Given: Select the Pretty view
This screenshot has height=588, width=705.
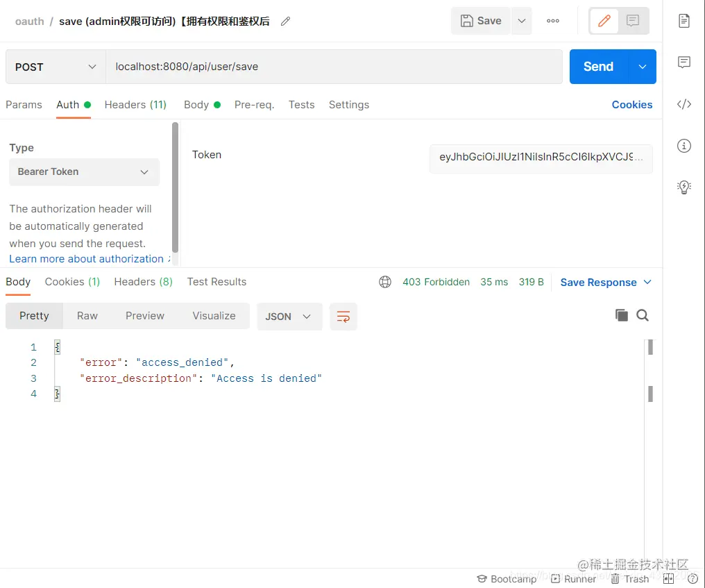Looking at the screenshot, I should tap(34, 316).
